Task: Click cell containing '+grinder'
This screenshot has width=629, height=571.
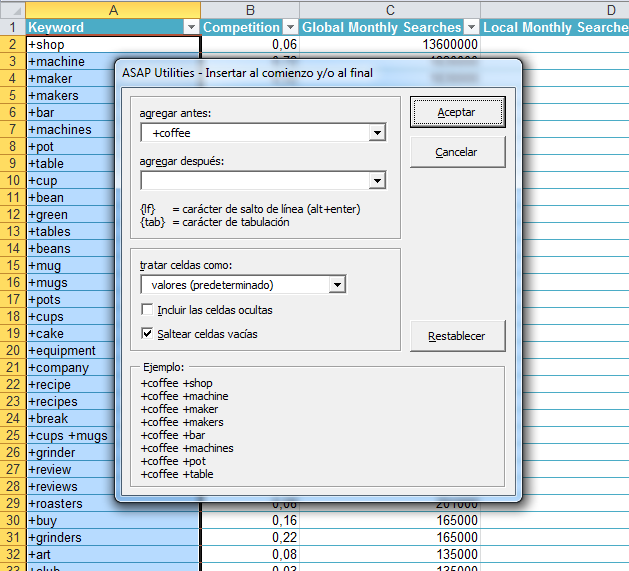Action: click(x=71, y=453)
